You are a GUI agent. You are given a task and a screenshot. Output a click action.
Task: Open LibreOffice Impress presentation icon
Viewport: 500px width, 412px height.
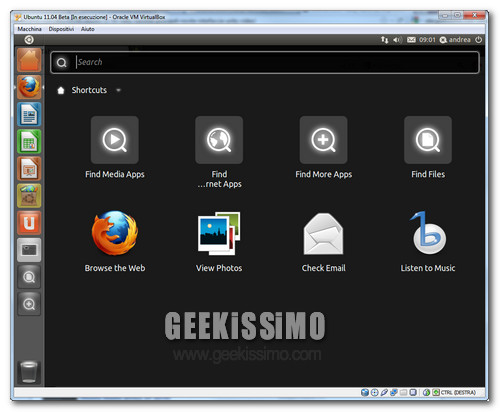pos(29,169)
